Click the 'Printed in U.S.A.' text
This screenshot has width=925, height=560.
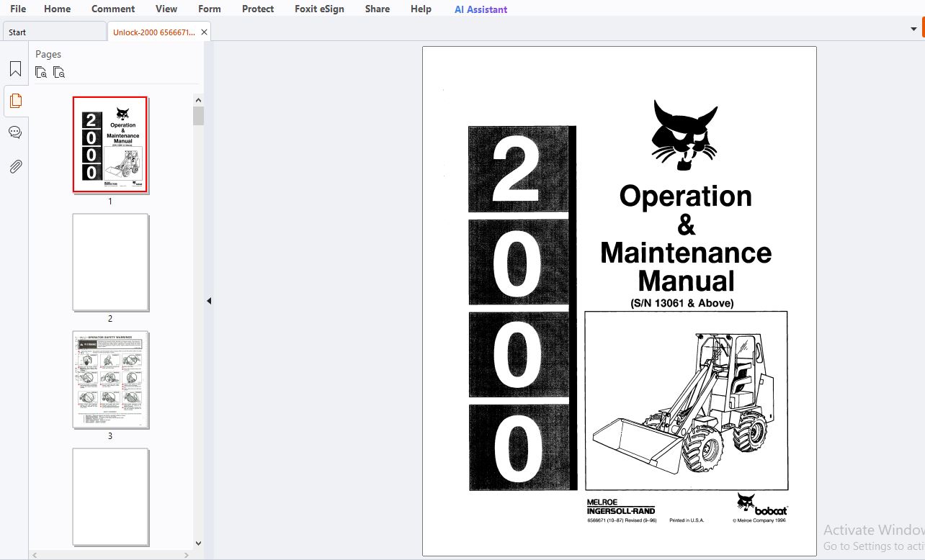tap(687, 520)
